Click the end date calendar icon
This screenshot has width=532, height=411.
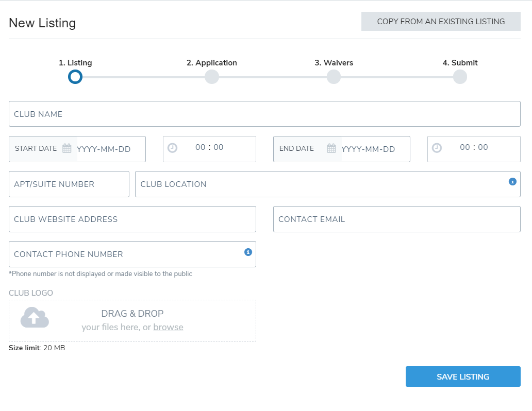[x=331, y=149]
